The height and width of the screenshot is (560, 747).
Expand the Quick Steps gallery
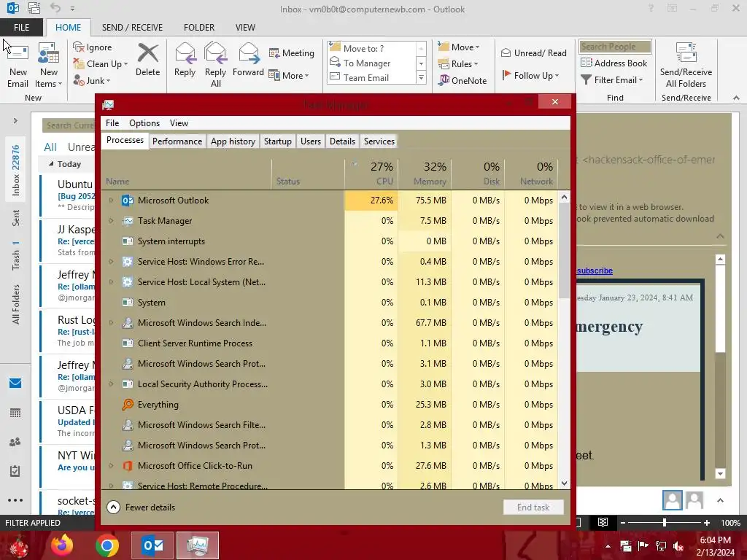click(x=421, y=77)
